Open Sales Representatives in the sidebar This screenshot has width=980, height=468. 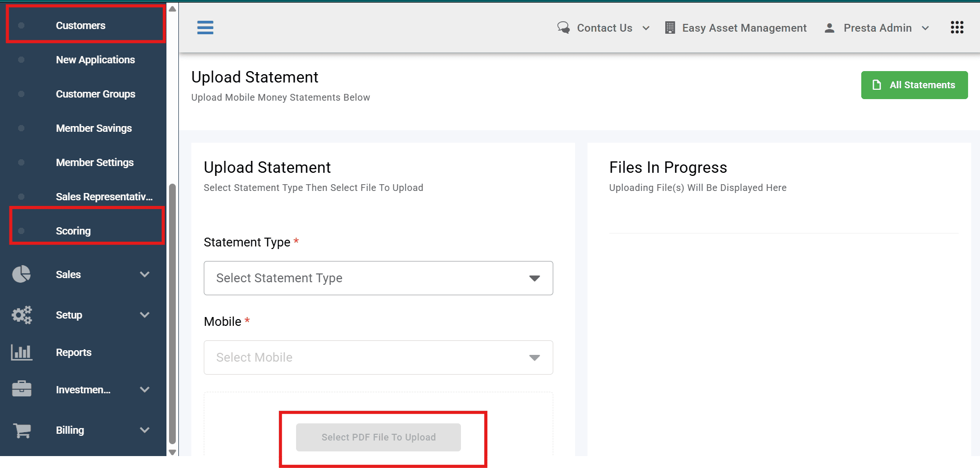(x=104, y=197)
